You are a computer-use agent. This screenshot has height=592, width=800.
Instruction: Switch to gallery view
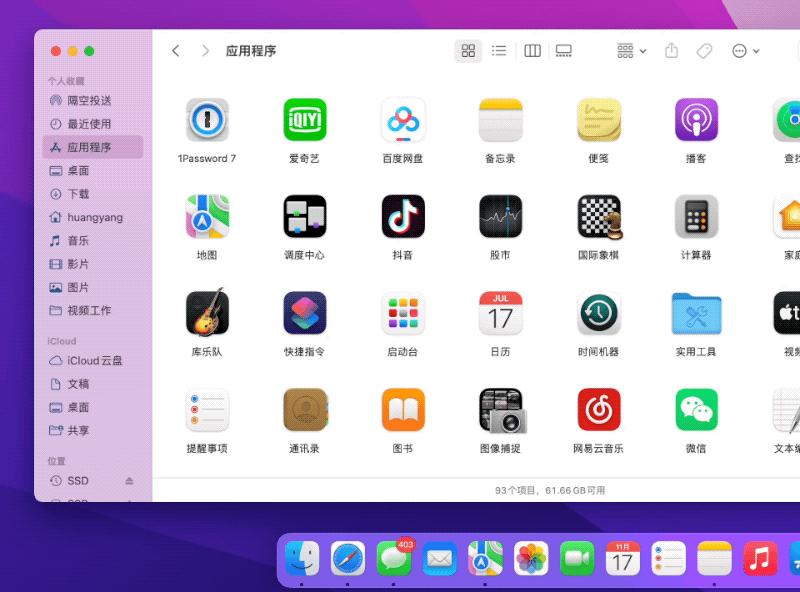pos(563,50)
